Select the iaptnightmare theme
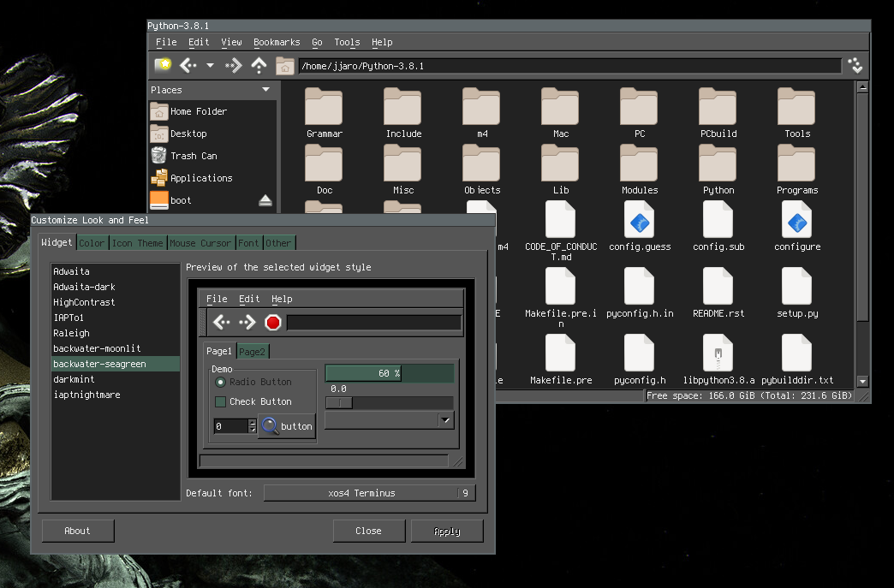The height and width of the screenshot is (588, 894). pyautogui.click(x=116, y=395)
